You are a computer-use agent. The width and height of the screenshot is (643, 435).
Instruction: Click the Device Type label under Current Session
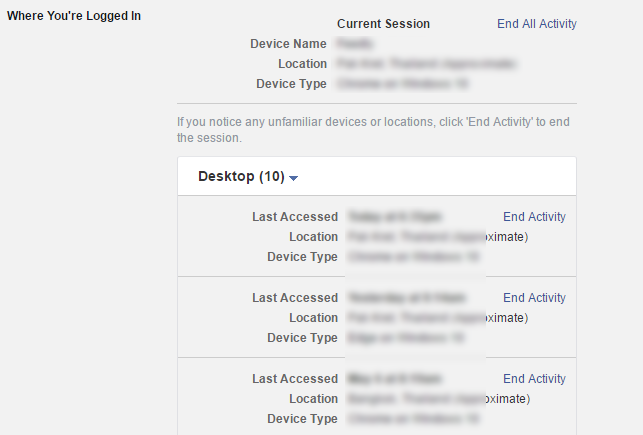click(291, 84)
